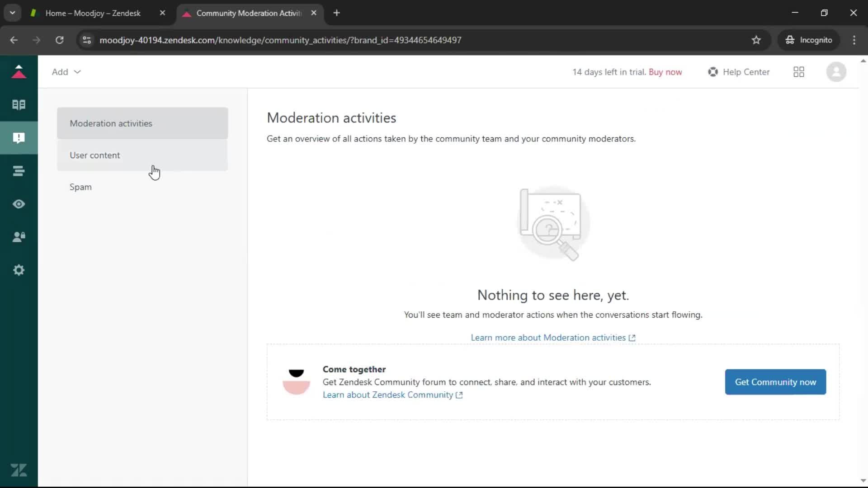Open Learn more about Moderation activities link

coord(553,338)
